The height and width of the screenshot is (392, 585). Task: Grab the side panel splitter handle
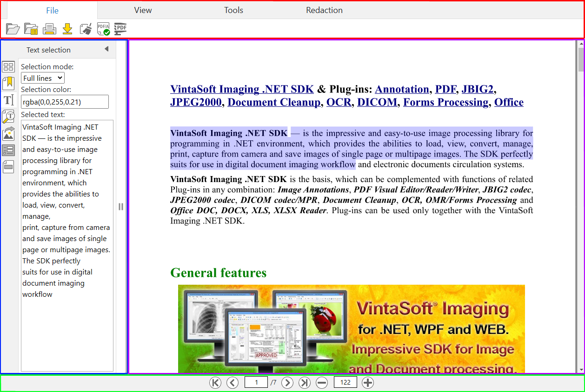click(121, 207)
